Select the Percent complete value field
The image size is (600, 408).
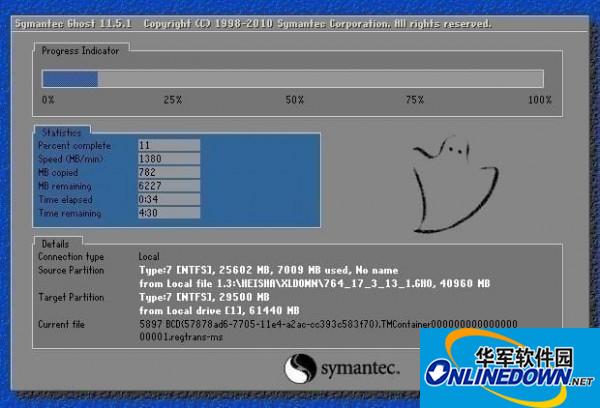(x=169, y=145)
